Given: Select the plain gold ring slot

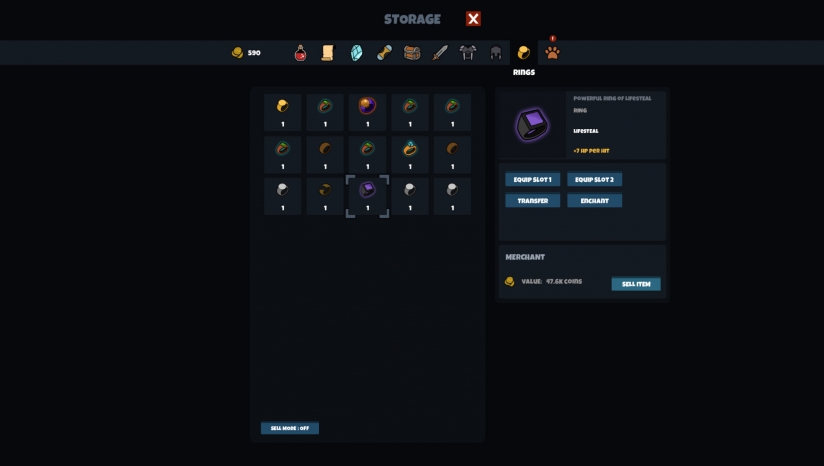Looking at the screenshot, I should (283, 112).
